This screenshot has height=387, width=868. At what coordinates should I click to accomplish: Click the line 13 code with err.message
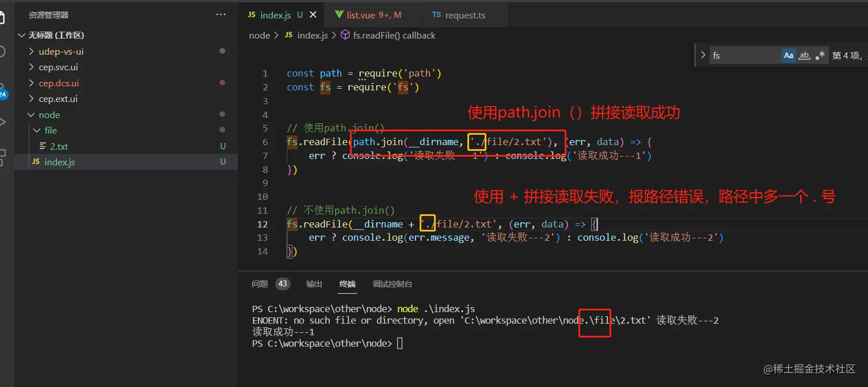tap(516, 237)
